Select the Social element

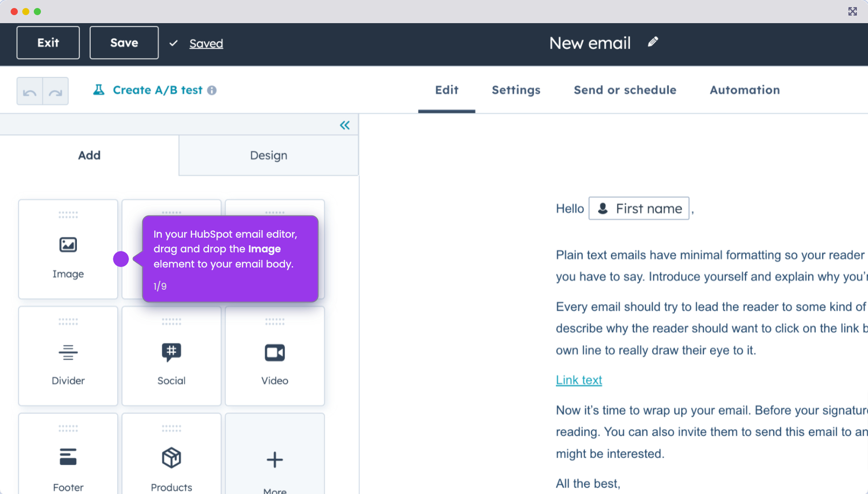[171, 356]
